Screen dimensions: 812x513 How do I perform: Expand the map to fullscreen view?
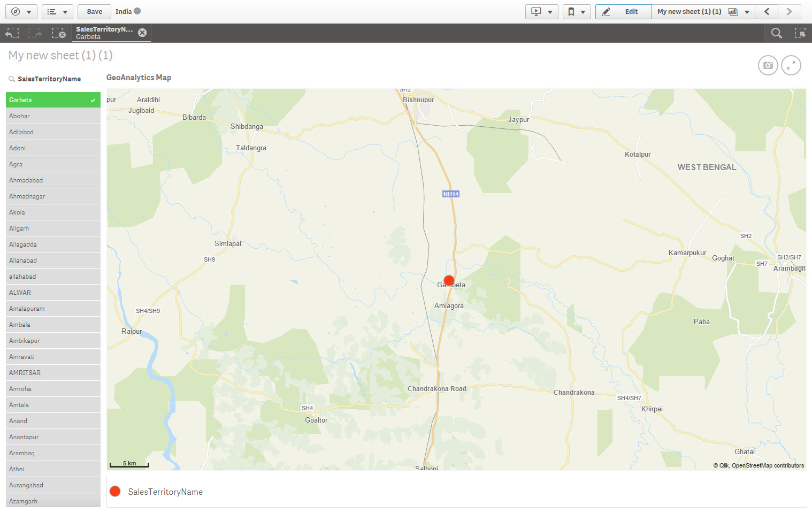791,65
